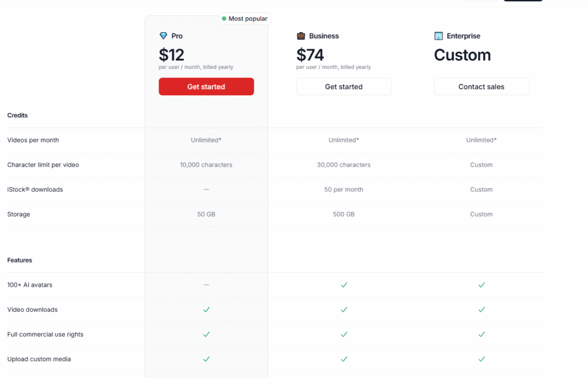
Task: Click the Features section heading
Action: coord(20,260)
